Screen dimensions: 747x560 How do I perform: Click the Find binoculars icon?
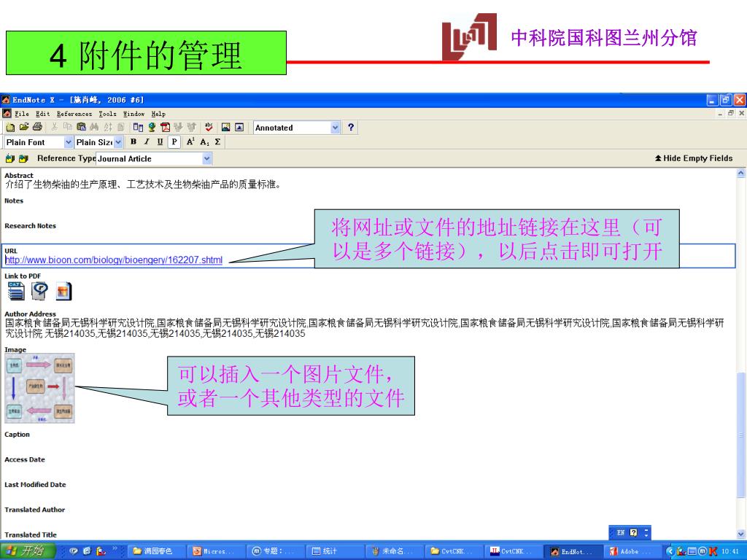(94, 127)
